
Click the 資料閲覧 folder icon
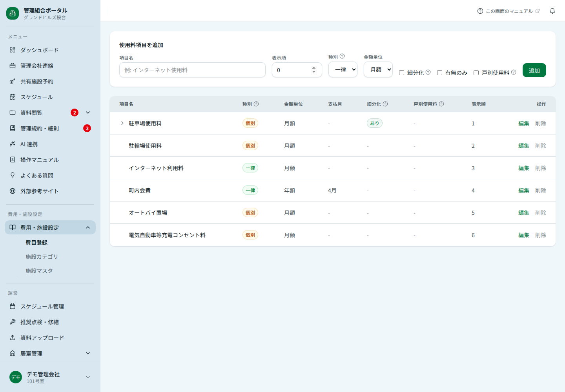pyautogui.click(x=13, y=113)
